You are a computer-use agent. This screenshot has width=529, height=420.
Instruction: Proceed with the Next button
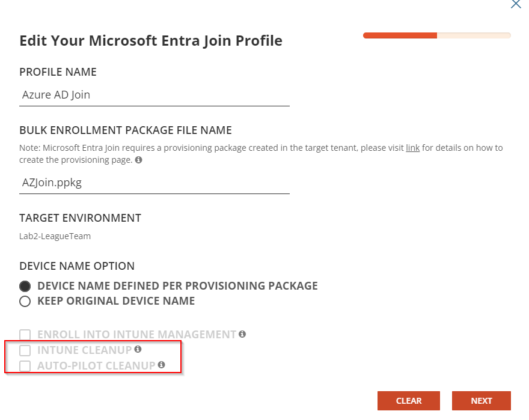[x=482, y=401]
